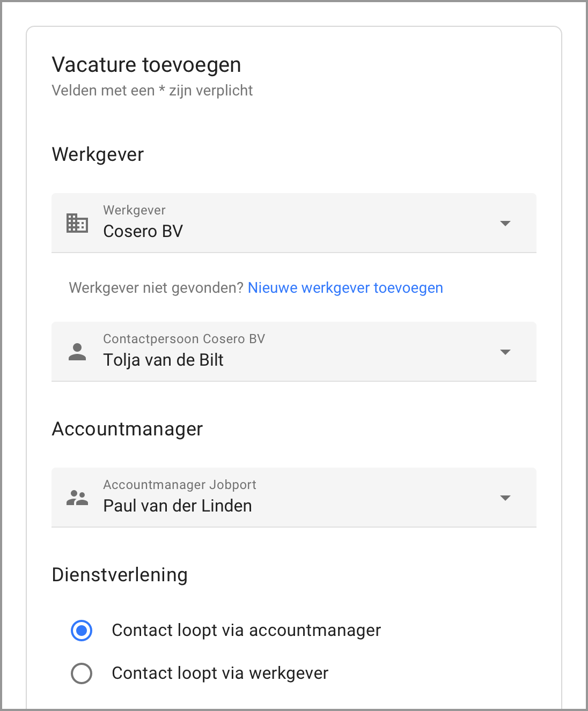The width and height of the screenshot is (588, 711).
Task: Expand the Accountmanager Jobport dropdown arrow
Action: 505,498
